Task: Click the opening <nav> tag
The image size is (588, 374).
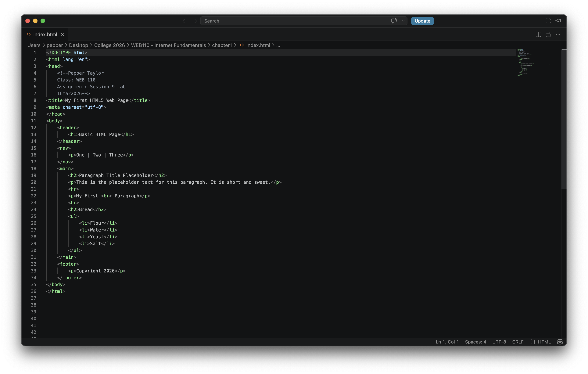Action: [64, 148]
